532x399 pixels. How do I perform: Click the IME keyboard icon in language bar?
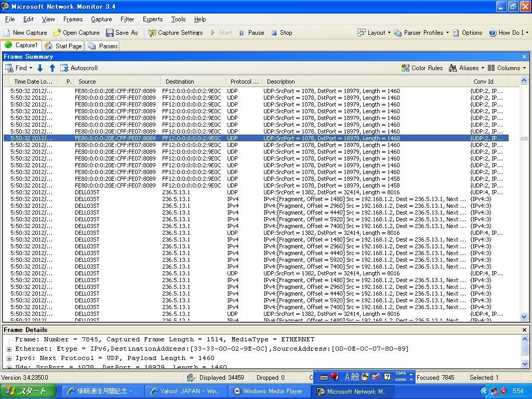(x=324, y=377)
